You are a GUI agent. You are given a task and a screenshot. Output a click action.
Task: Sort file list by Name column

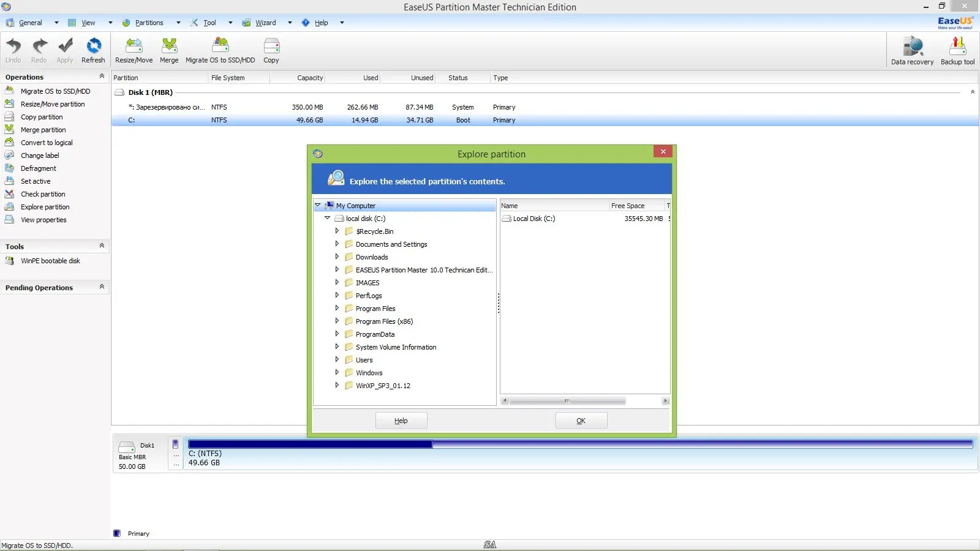coord(554,206)
